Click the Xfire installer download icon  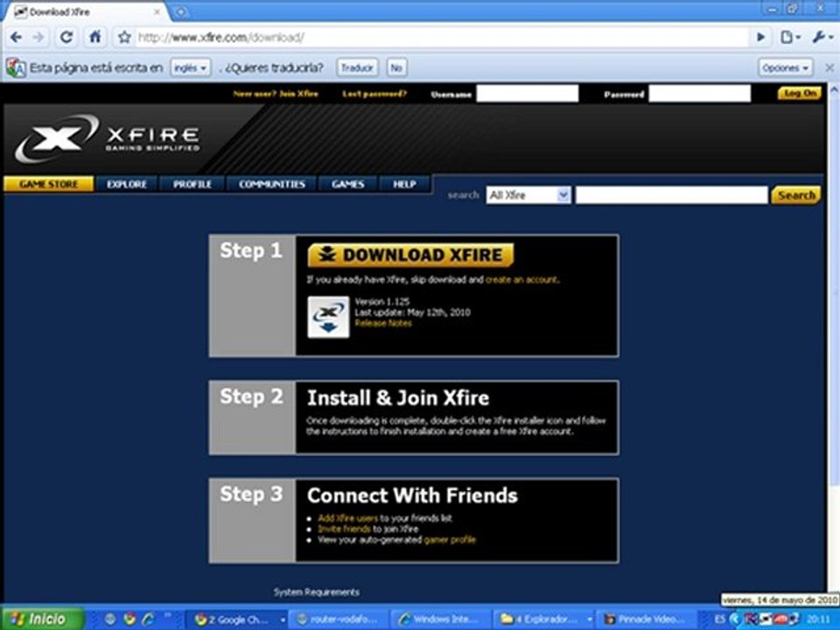328,317
